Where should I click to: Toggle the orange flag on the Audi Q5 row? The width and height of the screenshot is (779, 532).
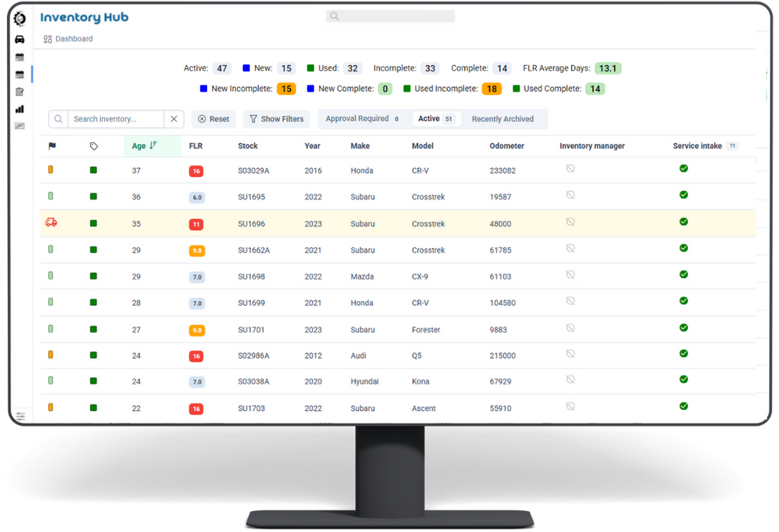pos(50,355)
